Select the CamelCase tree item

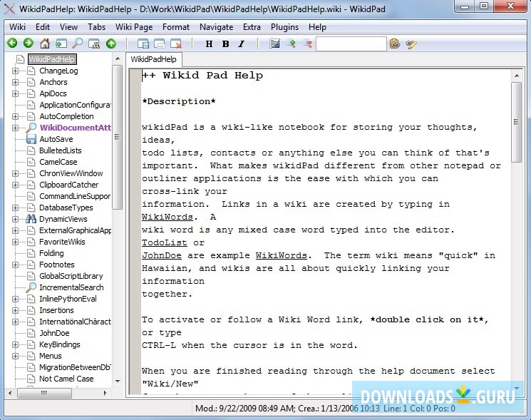tap(58, 162)
